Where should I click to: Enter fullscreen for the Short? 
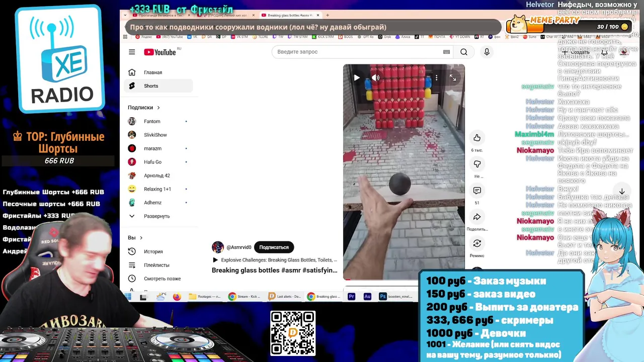coord(453,77)
